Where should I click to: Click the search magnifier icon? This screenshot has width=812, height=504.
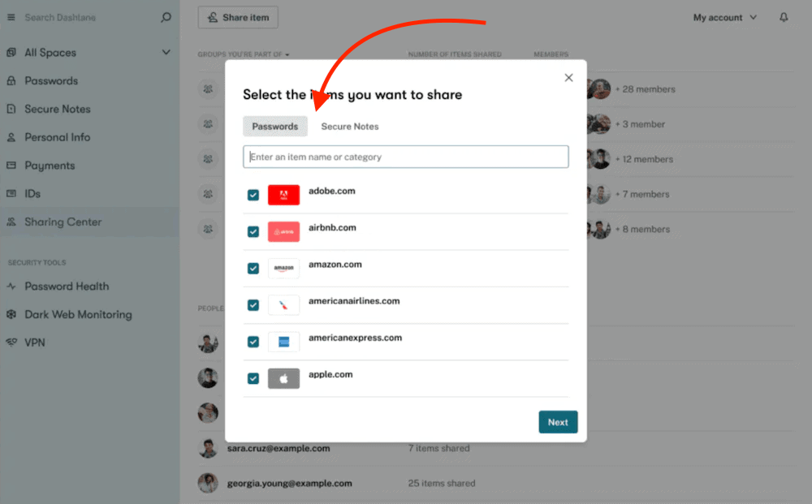[166, 18]
